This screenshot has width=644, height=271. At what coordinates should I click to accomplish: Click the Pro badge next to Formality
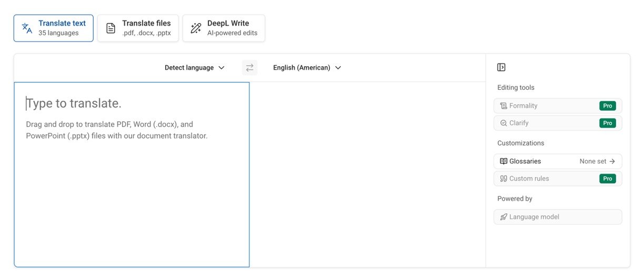click(608, 106)
